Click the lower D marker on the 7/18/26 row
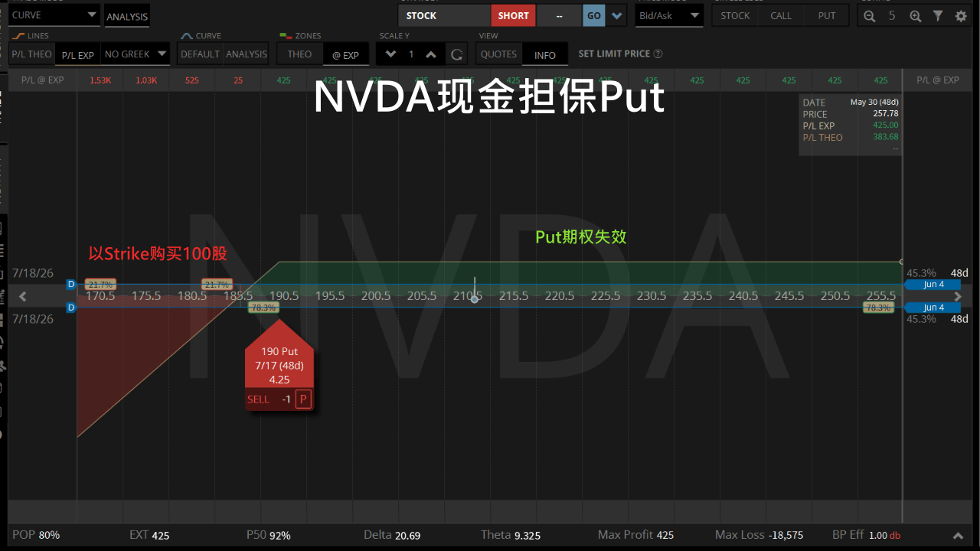This screenshot has width=980, height=551. click(x=71, y=308)
